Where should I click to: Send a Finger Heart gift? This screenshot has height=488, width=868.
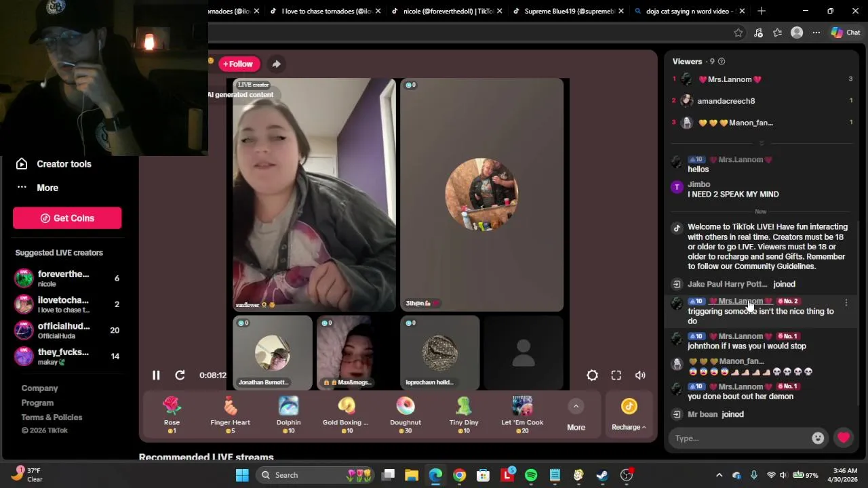pyautogui.click(x=230, y=415)
